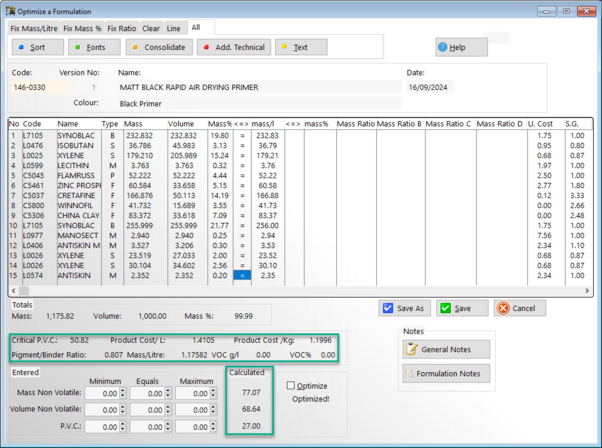Click the Sort button label
Viewport: 602px width, 448px height.
coord(38,47)
